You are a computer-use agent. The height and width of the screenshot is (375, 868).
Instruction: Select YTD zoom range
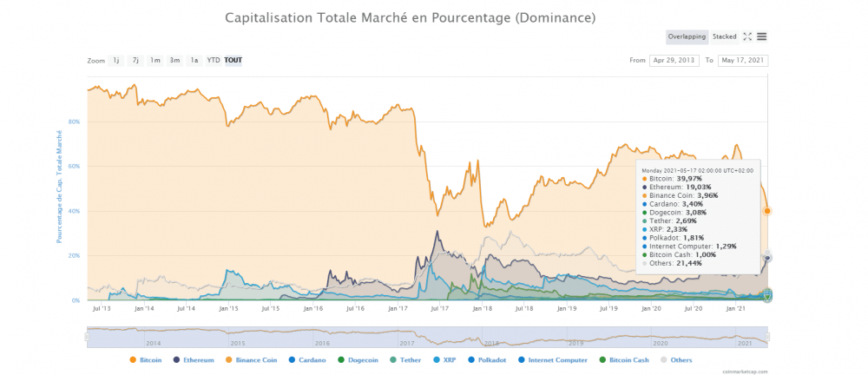click(x=214, y=61)
